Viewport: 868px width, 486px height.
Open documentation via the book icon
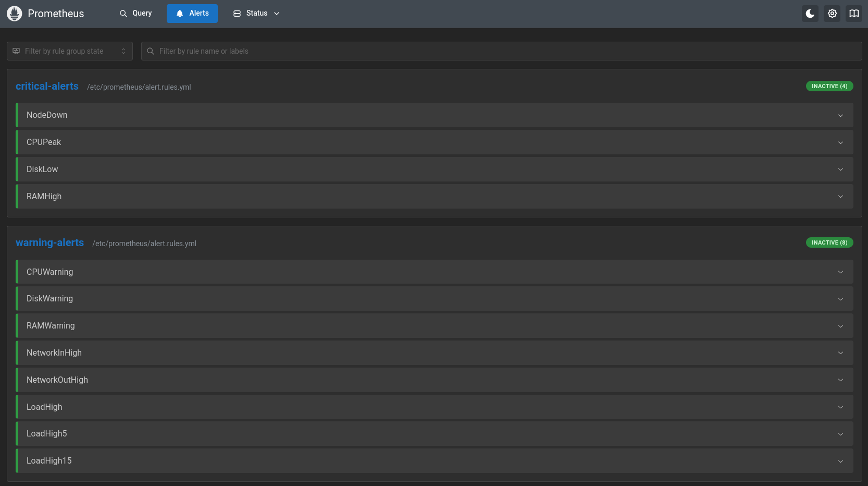point(854,14)
